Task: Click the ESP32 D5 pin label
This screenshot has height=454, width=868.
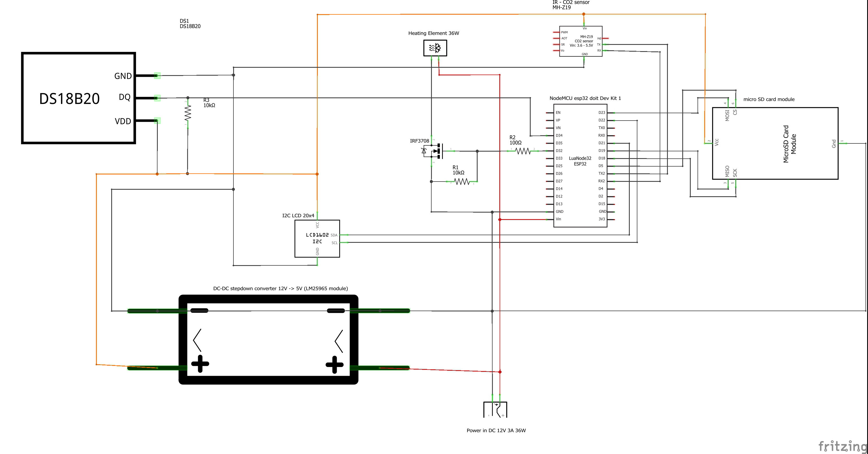Action: 601,166
